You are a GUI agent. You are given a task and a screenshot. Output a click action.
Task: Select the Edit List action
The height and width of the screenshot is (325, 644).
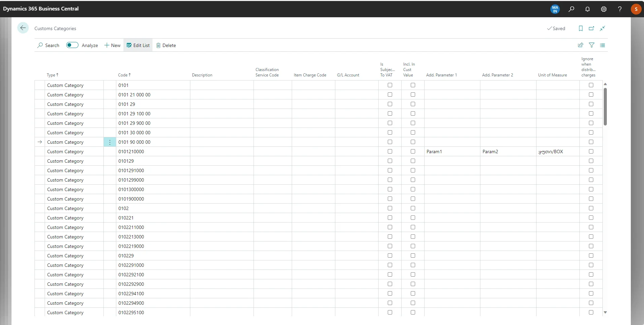point(138,45)
